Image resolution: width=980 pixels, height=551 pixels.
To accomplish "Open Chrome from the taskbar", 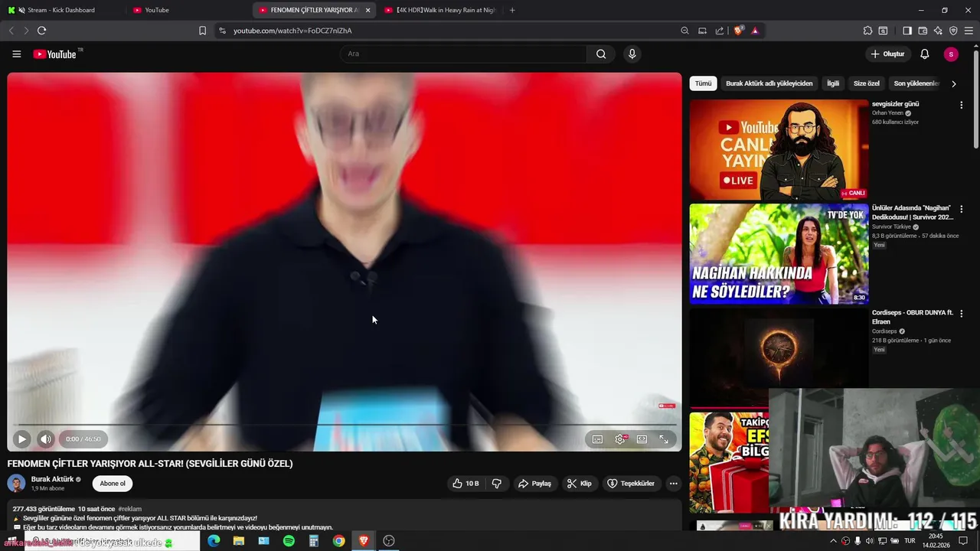I will coord(338,541).
